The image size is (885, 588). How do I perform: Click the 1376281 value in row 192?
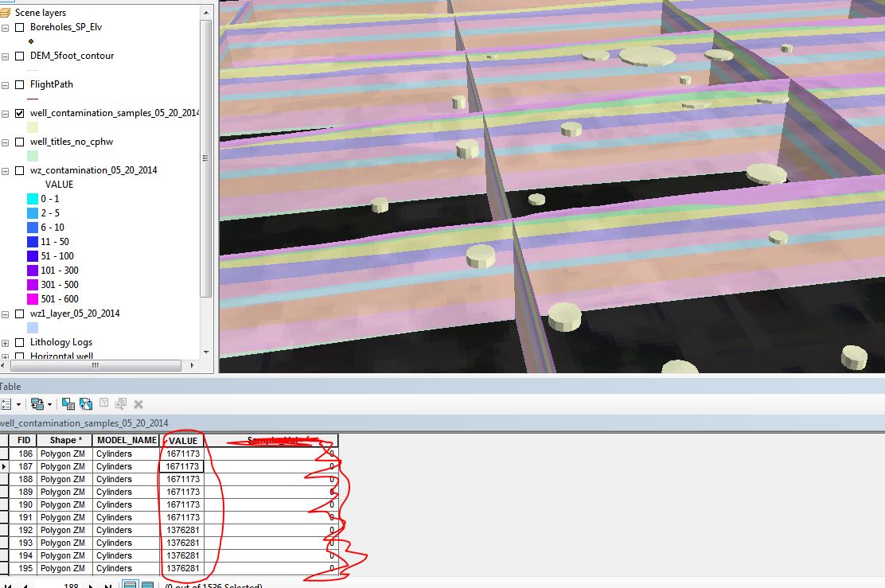click(183, 531)
